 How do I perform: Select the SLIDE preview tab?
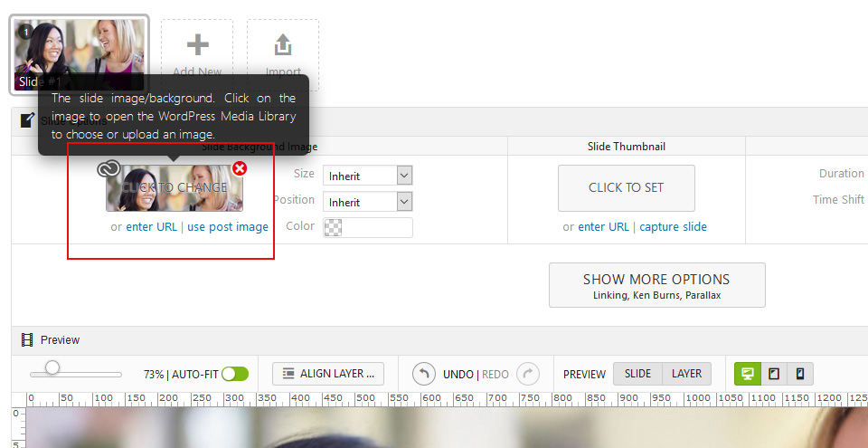[x=637, y=374]
